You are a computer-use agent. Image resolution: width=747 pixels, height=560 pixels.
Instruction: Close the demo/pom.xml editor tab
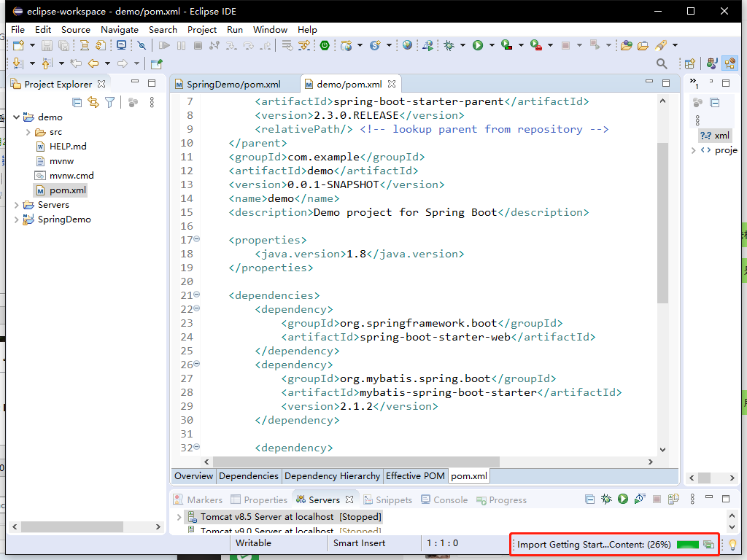pyautogui.click(x=392, y=84)
